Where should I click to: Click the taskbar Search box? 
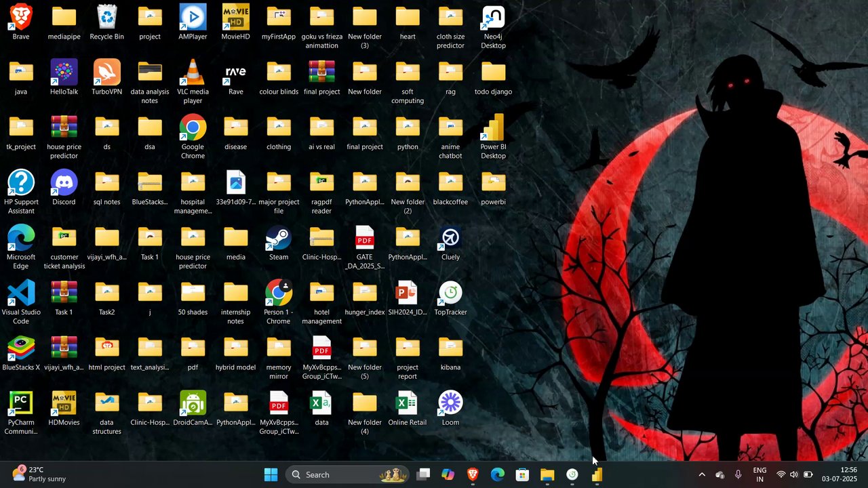[x=347, y=474]
